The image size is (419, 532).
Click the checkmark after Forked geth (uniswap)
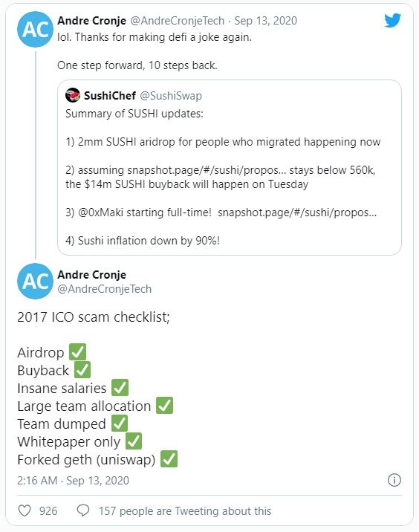point(169,459)
